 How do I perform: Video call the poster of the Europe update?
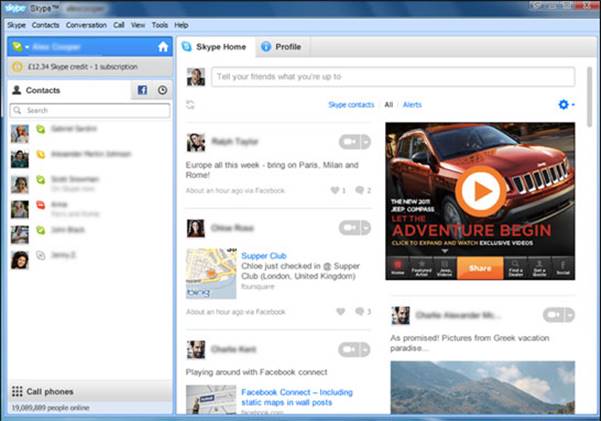click(350, 142)
